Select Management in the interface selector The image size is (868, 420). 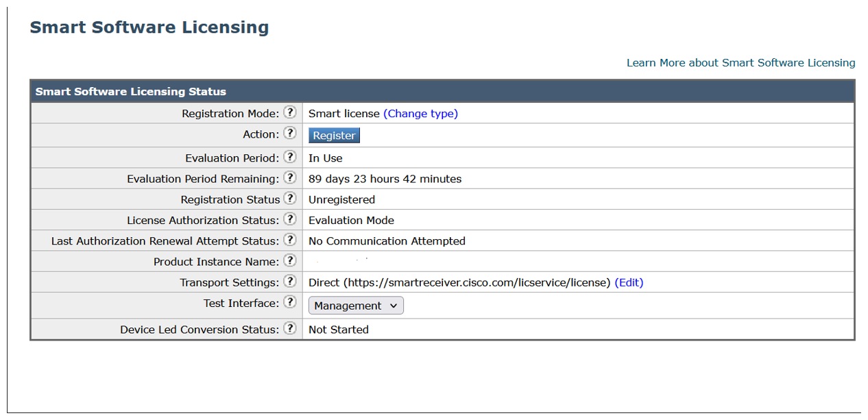(346, 306)
